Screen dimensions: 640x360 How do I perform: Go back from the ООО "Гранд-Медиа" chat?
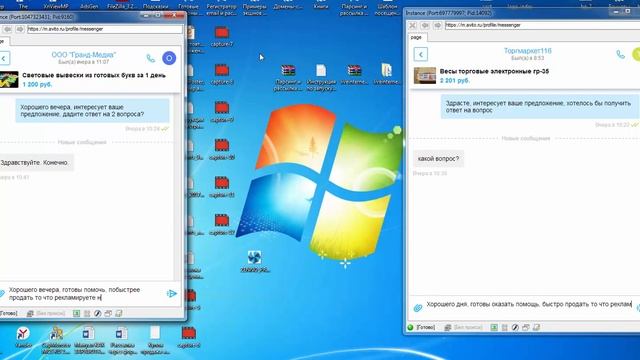pyautogui.click(x=4, y=58)
